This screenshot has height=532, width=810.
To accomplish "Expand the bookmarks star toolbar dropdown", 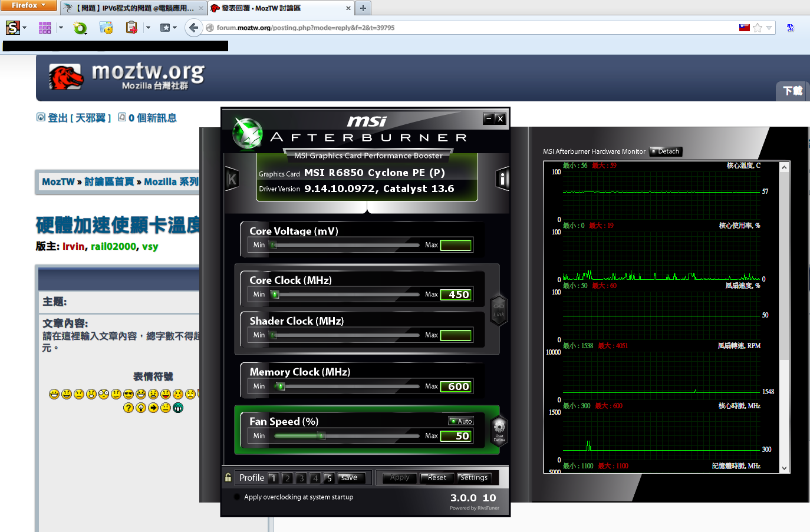I will tap(175, 28).
